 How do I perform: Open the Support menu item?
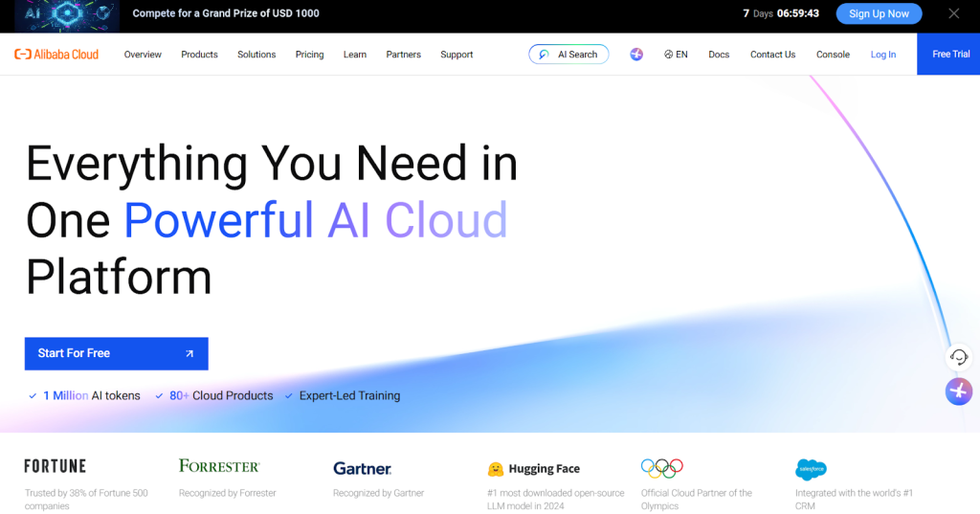coord(457,55)
